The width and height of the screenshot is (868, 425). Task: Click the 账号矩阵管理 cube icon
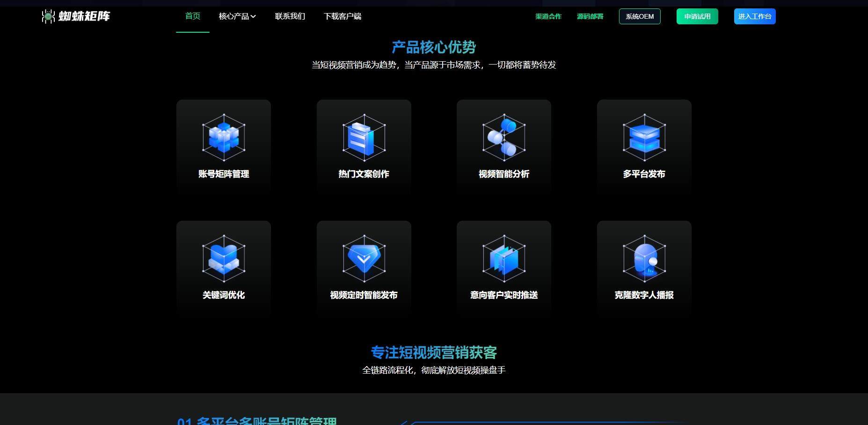click(x=224, y=137)
